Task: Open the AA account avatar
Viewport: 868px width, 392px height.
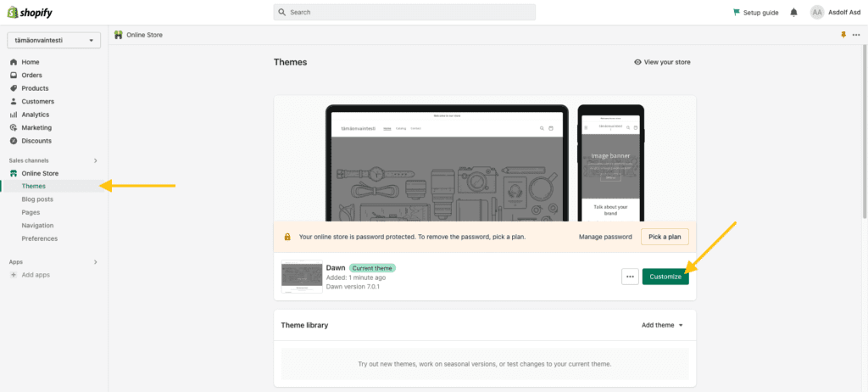Action: pyautogui.click(x=817, y=12)
